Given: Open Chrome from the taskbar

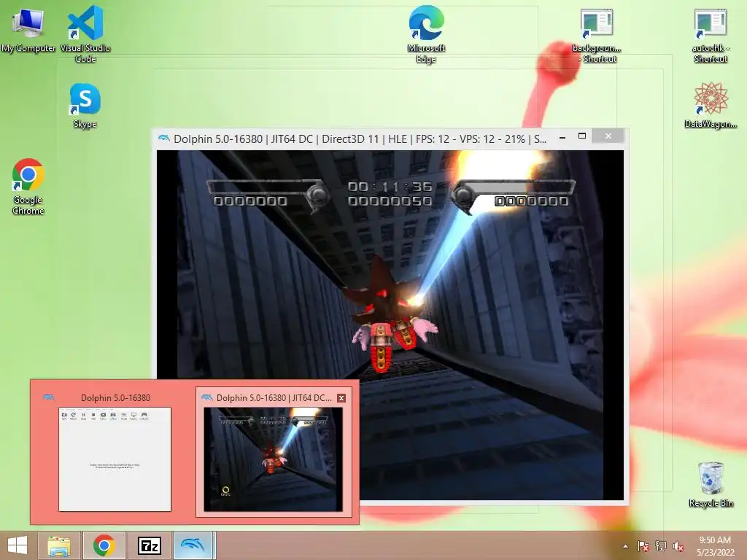Looking at the screenshot, I should coord(104,545).
